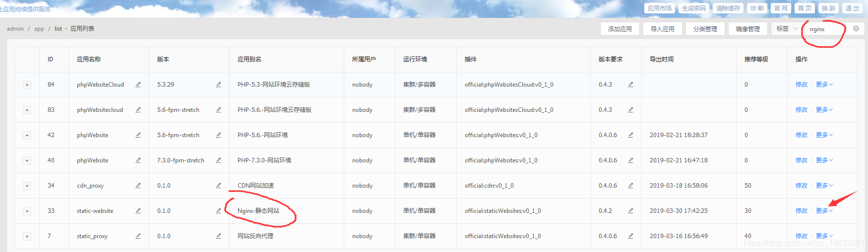
Task: Expand the static_proxy row details
Action: pos(27,237)
